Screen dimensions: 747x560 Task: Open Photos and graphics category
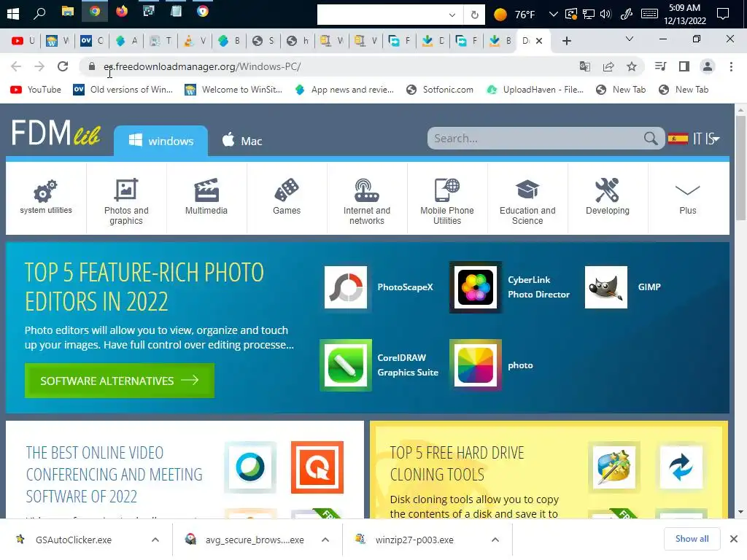(x=126, y=198)
